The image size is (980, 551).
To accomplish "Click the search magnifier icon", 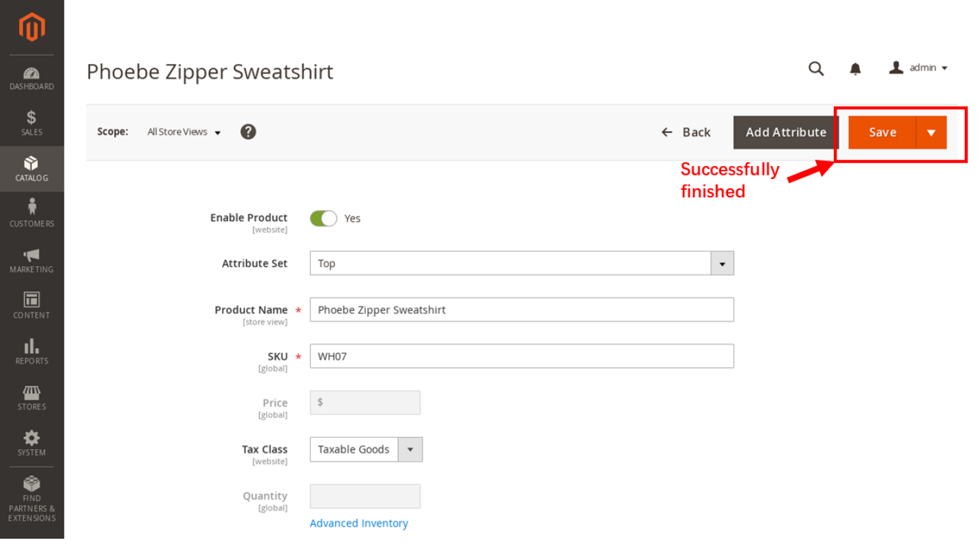I will (816, 68).
